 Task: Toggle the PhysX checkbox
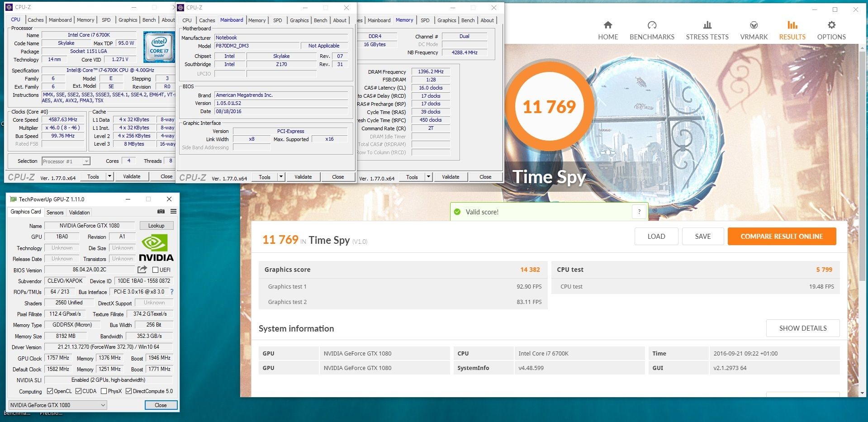(104, 391)
